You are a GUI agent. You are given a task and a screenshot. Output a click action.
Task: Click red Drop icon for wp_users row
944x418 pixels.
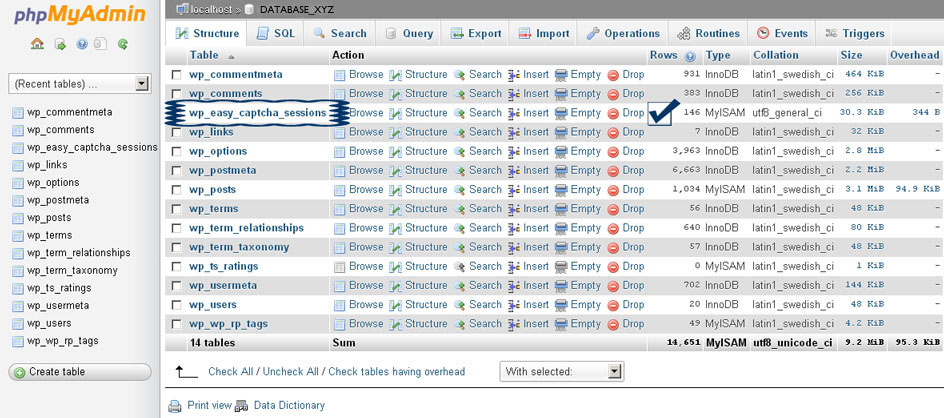pyautogui.click(x=613, y=305)
